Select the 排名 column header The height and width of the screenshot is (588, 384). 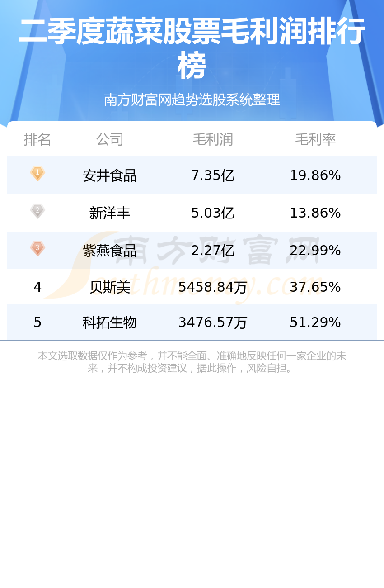[x=37, y=139]
